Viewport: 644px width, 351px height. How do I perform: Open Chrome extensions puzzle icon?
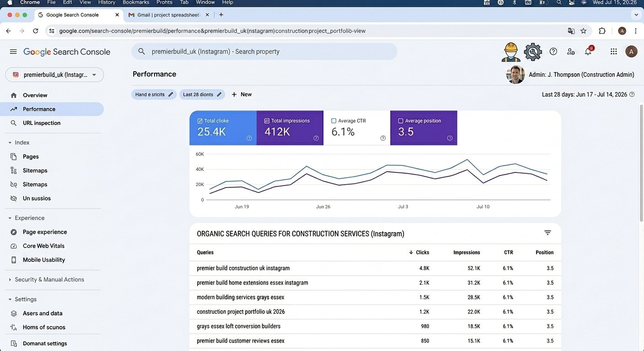point(602,31)
